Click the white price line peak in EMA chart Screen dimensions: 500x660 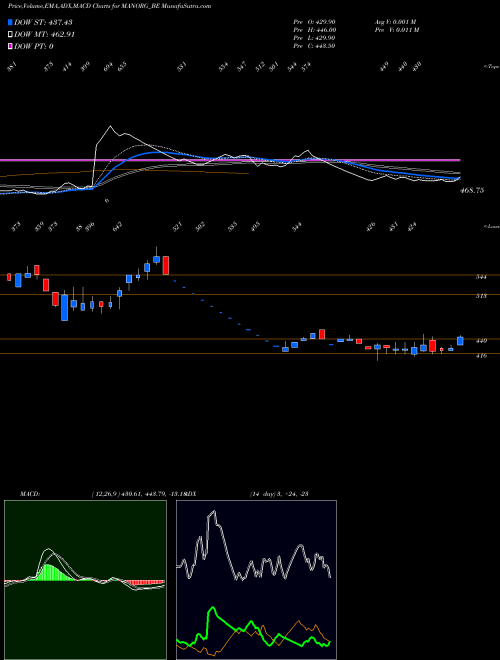click(111, 126)
